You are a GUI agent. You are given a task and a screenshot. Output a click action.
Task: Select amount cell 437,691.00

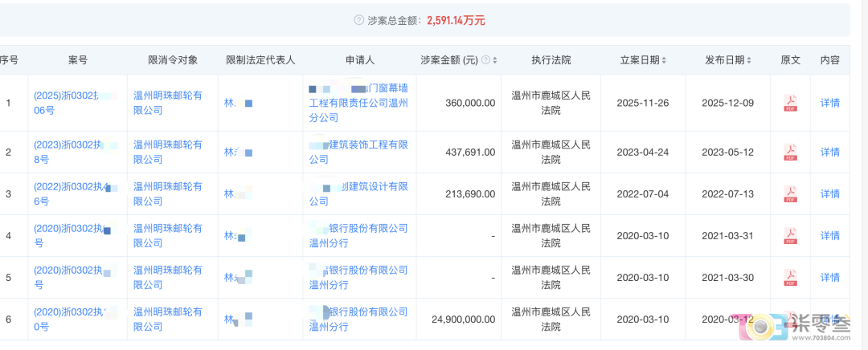[x=470, y=152]
